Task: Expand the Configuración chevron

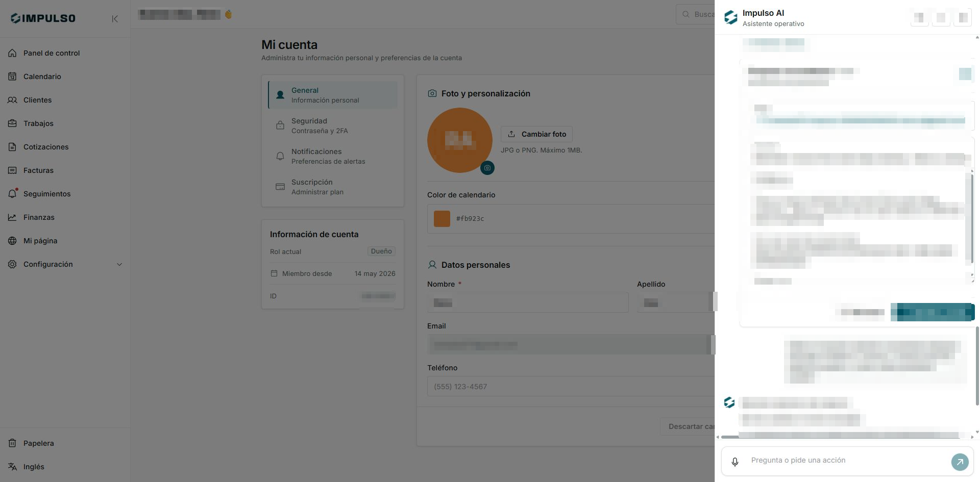Action: click(x=119, y=264)
